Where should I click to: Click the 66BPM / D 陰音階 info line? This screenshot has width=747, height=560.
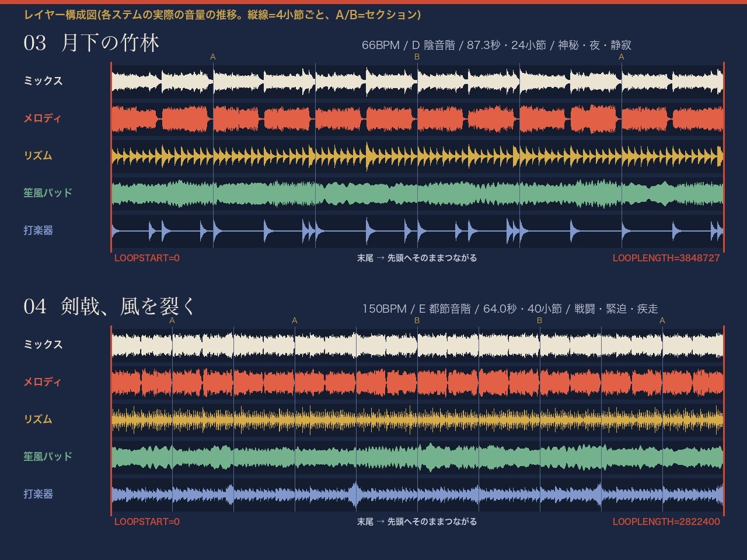(x=497, y=45)
